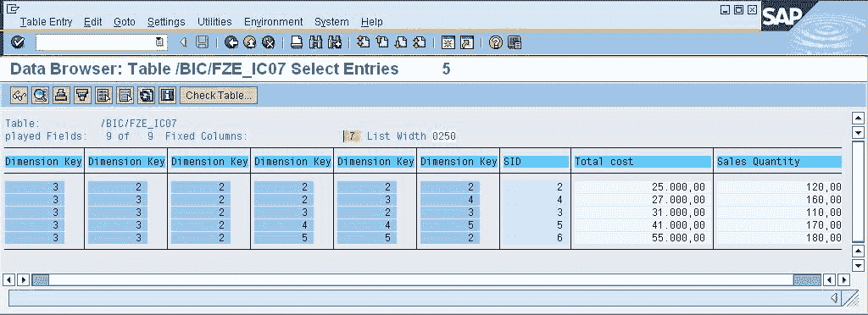Open the Goto menu
The height and width of the screenshot is (315, 868).
(x=125, y=22)
